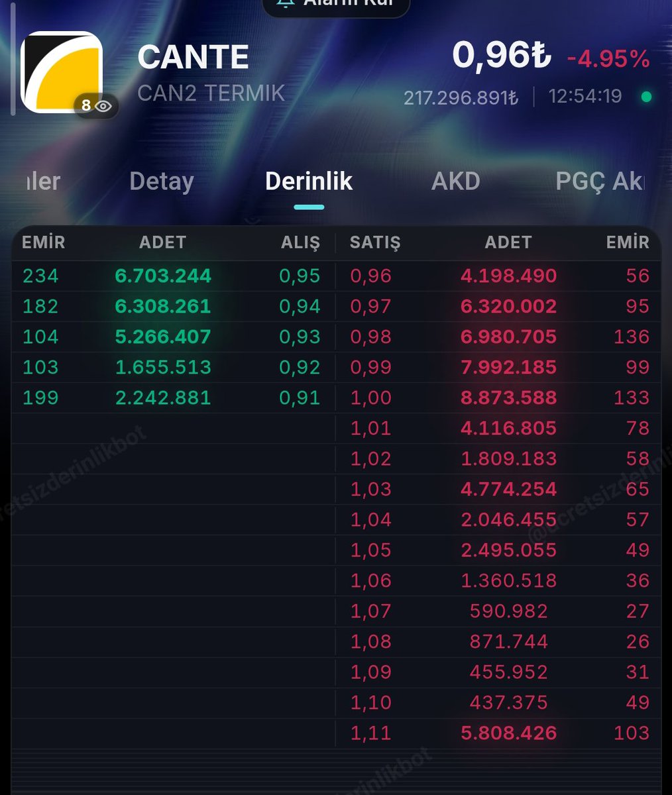Open the PGÇ Ak tab
The width and height of the screenshot is (672, 795).
(599, 181)
